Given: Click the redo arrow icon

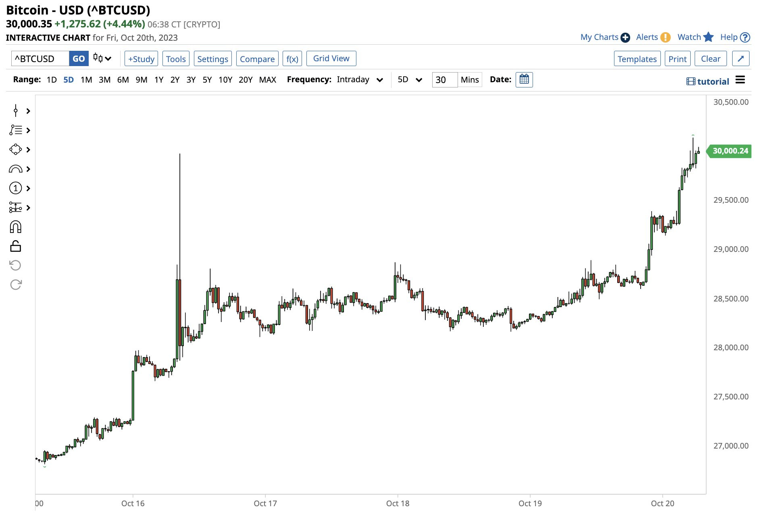Looking at the screenshot, I should click(x=16, y=285).
